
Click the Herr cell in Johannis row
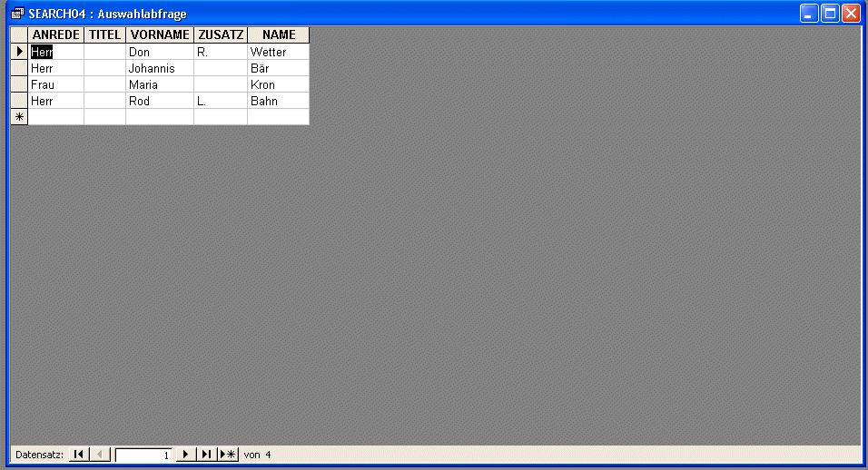coord(56,68)
